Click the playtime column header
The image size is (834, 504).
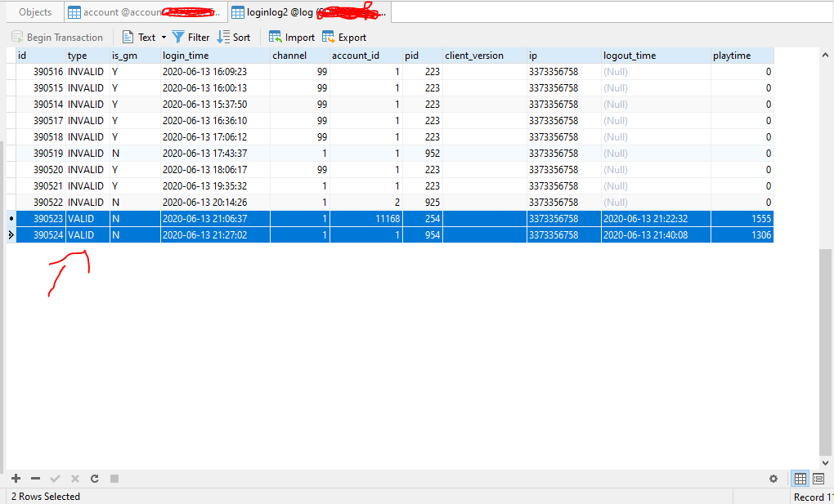point(742,56)
